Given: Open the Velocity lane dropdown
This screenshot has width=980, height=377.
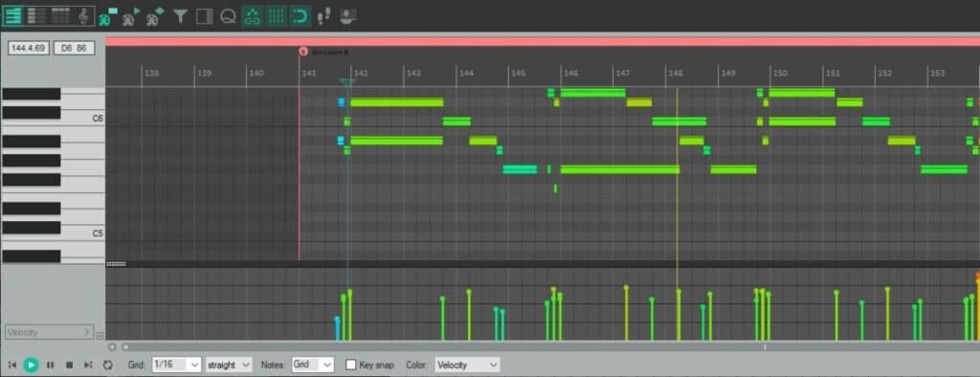Looking at the screenshot, I should click(49, 333).
